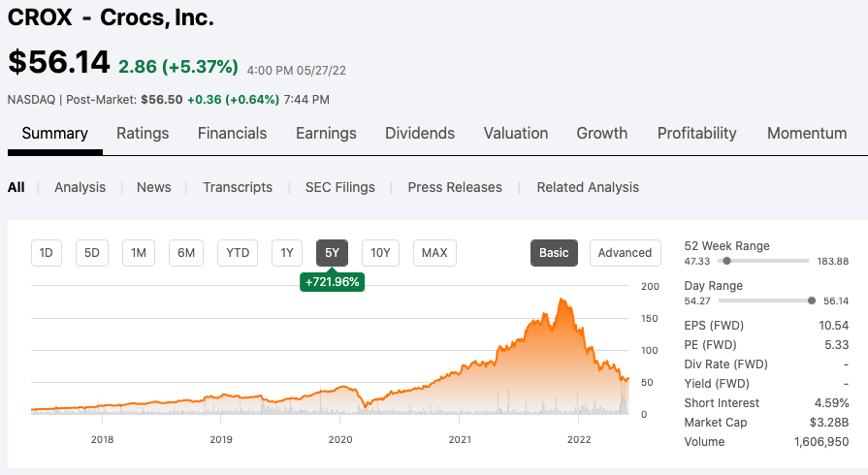
Task: Click the $56.14 stock price
Action: click(59, 61)
